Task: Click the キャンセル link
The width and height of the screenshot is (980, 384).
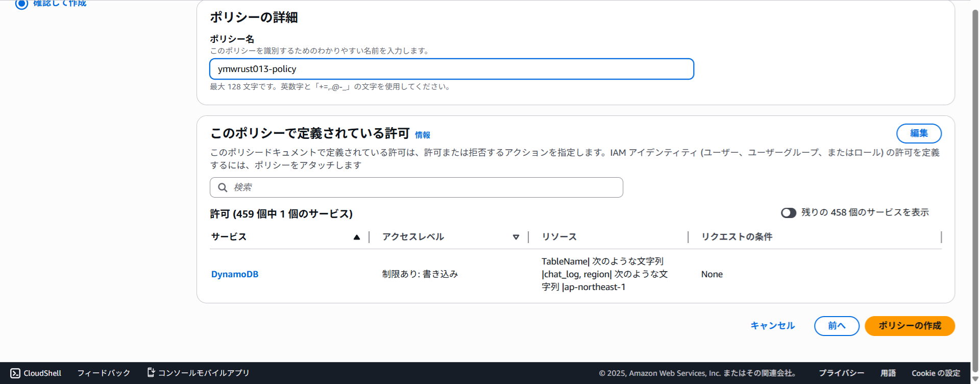Action: tap(772, 326)
